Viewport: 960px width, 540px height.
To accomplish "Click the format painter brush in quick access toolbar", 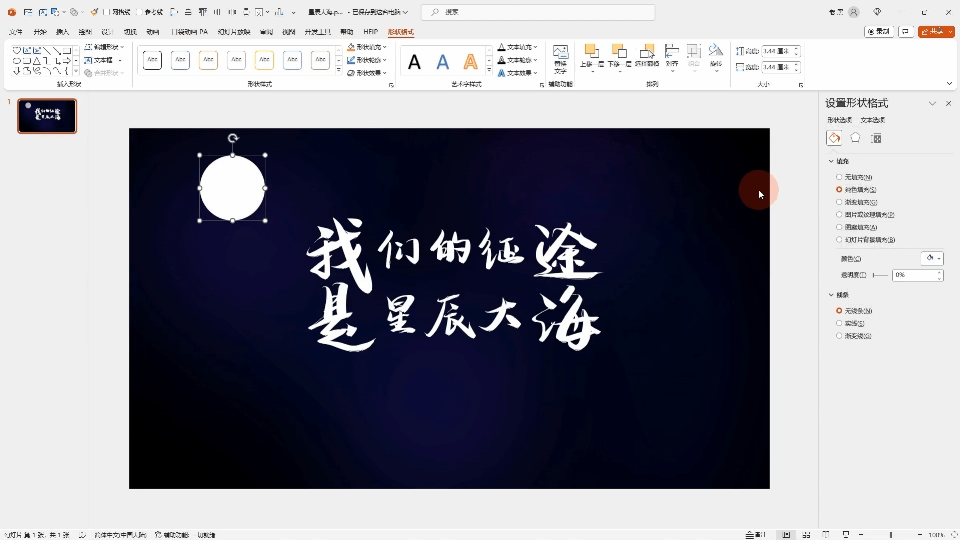I will tap(94, 12).
